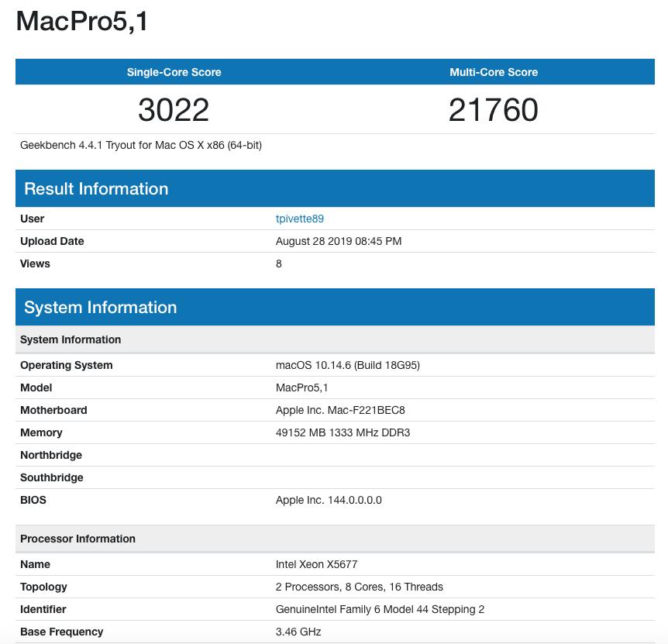The height and width of the screenshot is (644, 668).
Task: Click the Memory label
Action: click(x=41, y=433)
